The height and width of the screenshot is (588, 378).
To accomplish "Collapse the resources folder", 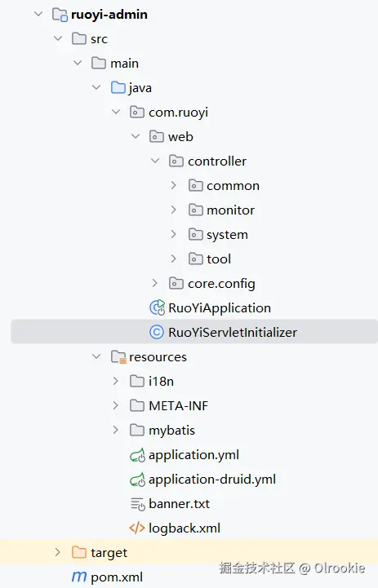I will 96,356.
